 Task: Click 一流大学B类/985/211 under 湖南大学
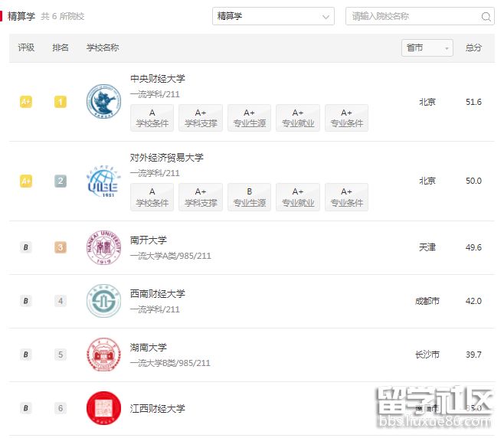coord(170,363)
